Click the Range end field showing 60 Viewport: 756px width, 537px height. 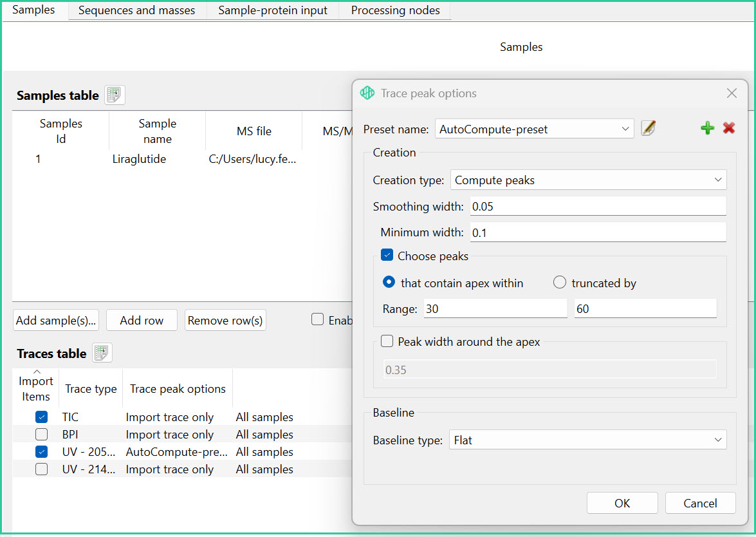point(645,309)
